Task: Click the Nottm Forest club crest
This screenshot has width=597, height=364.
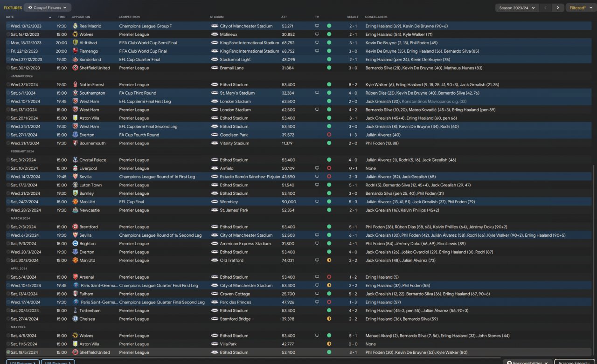Action: click(x=76, y=85)
